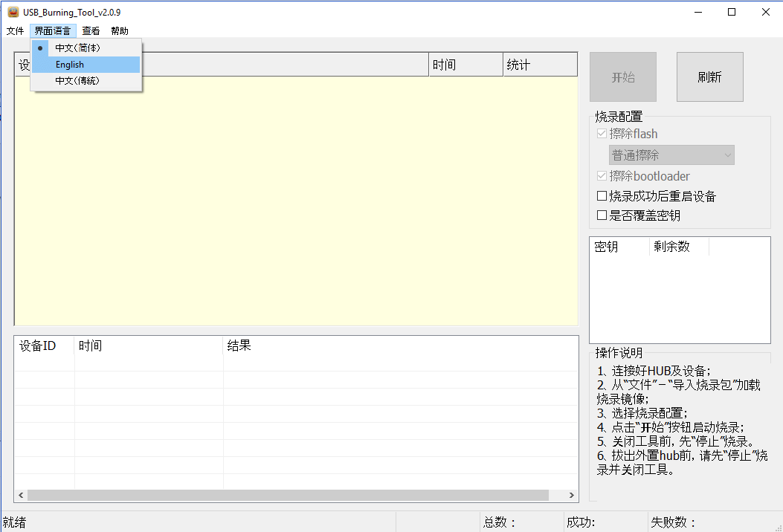Click the horizontal scrollbar left arrow
Image resolution: width=783 pixels, height=532 pixels.
click(21, 495)
